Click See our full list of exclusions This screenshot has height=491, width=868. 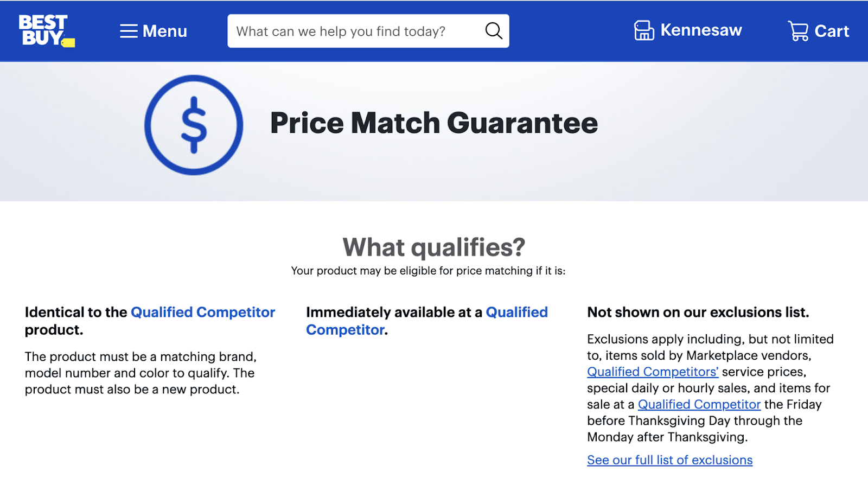669,460
